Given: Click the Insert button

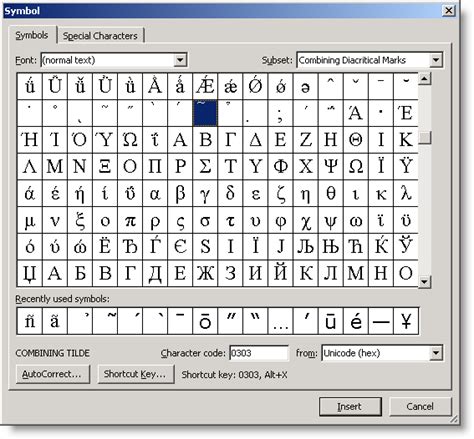Looking at the screenshot, I should click(x=350, y=407).
